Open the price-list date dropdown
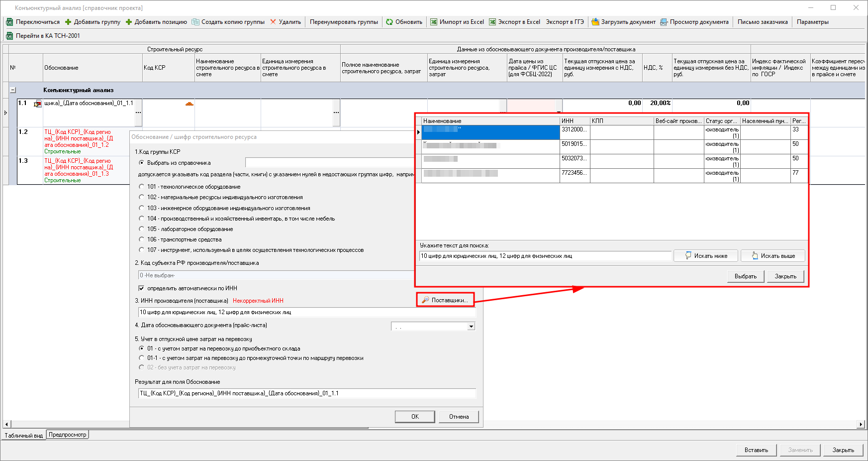Viewport: 868px width, 461px height. pyautogui.click(x=471, y=327)
